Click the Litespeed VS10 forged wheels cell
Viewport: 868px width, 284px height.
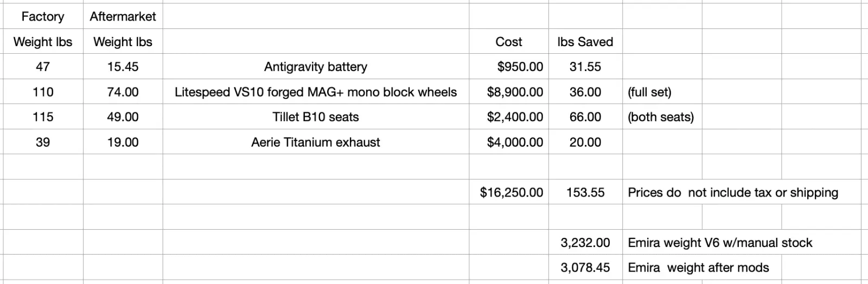tap(315, 92)
